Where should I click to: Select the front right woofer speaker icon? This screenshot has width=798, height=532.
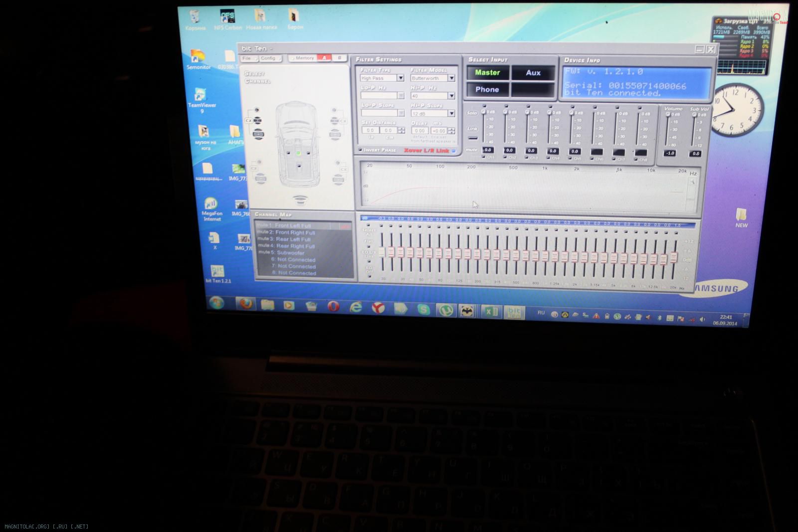[335, 134]
